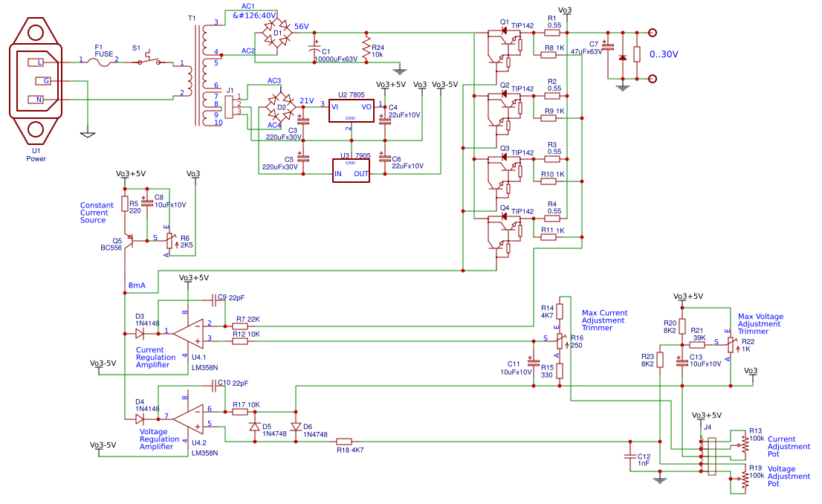
Task: Click the D1 bridge rectifier
Action: (278, 33)
